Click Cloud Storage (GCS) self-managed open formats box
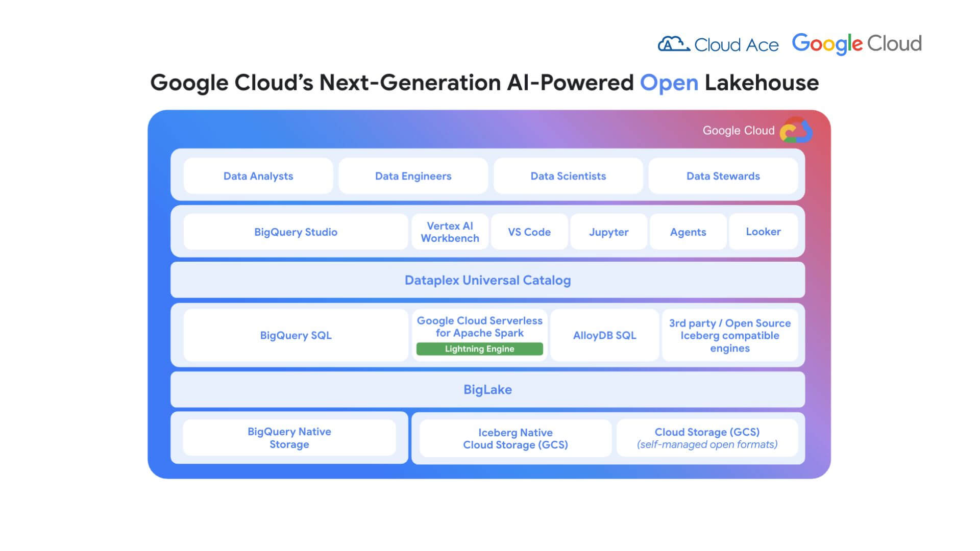This screenshot has width=980, height=551. click(x=707, y=438)
